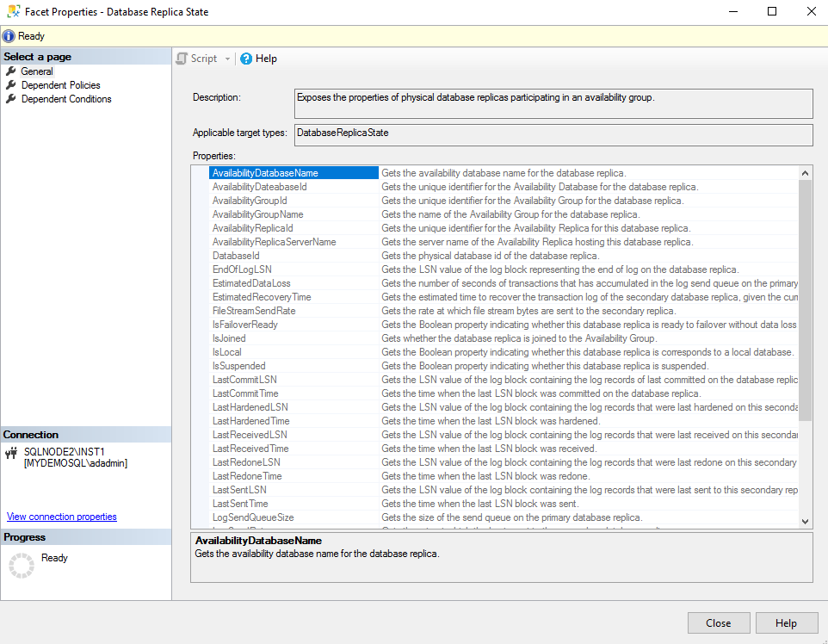Click the View connection properties link
The image size is (828, 644).
point(60,516)
